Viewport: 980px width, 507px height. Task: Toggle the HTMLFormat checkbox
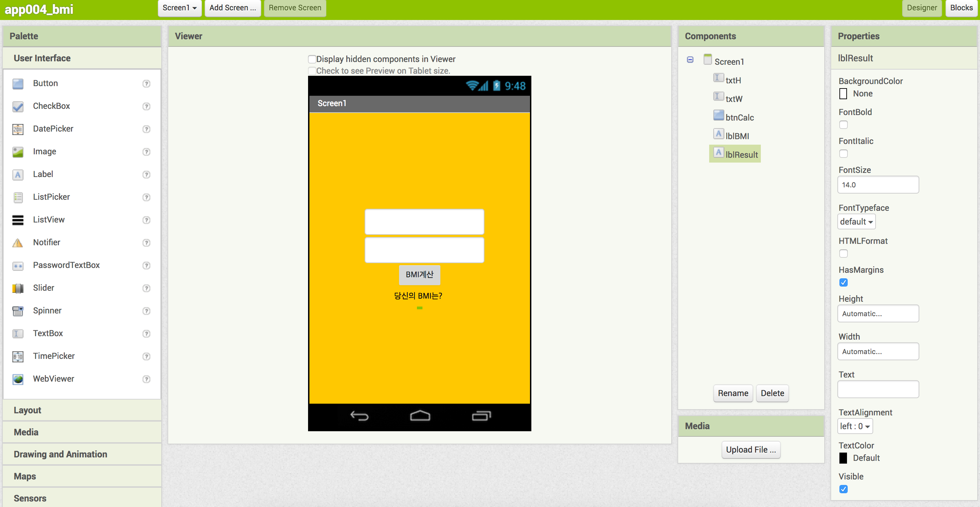(843, 254)
